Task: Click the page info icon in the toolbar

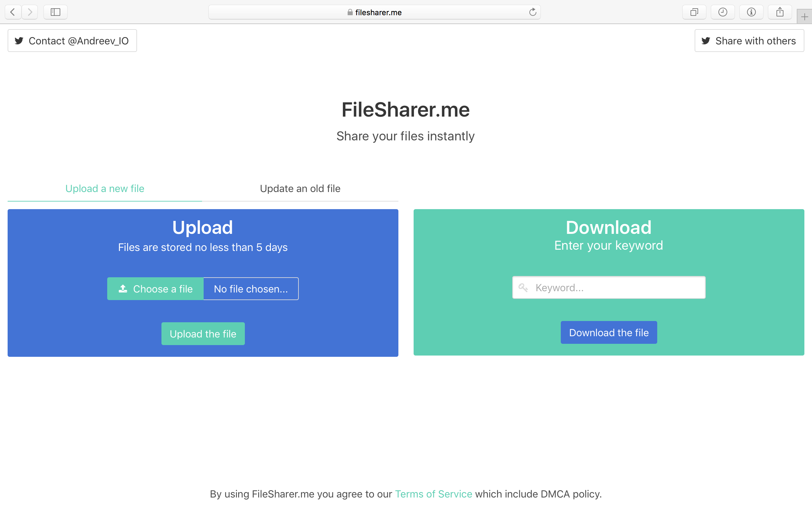Action: point(751,12)
